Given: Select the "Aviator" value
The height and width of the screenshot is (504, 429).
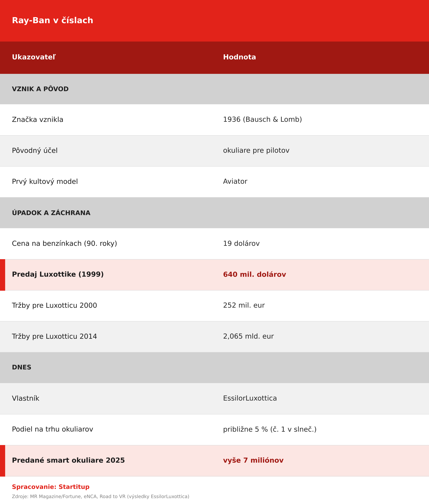Looking at the screenshot, I should (235, 182).
